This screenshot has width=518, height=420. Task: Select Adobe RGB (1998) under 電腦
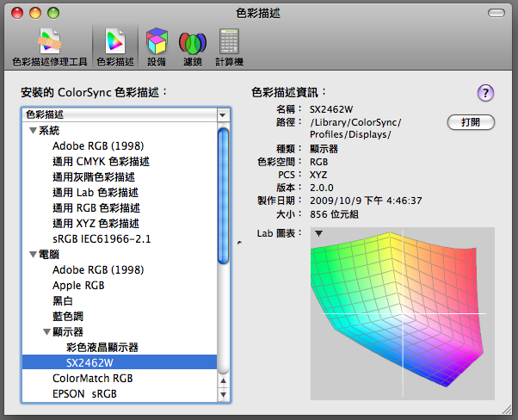98,270
